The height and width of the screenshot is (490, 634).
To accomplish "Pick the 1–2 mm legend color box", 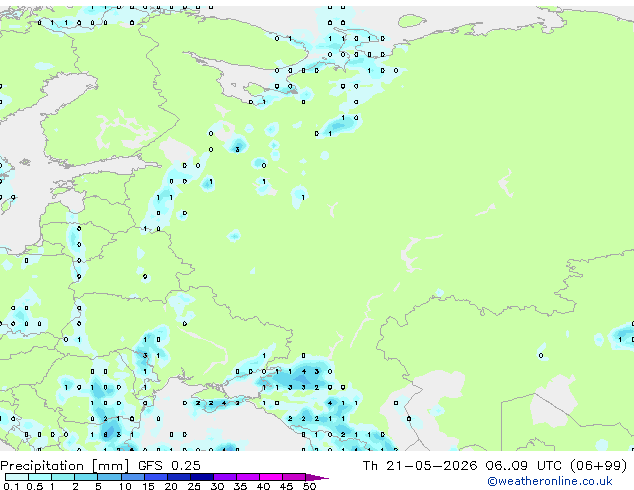I will 63,477.
